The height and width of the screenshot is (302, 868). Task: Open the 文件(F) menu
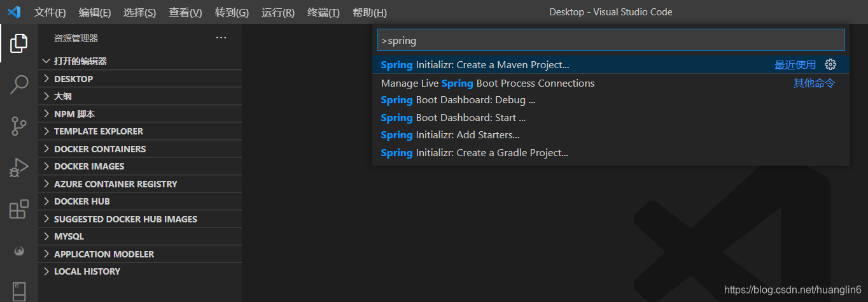point(50,13)
